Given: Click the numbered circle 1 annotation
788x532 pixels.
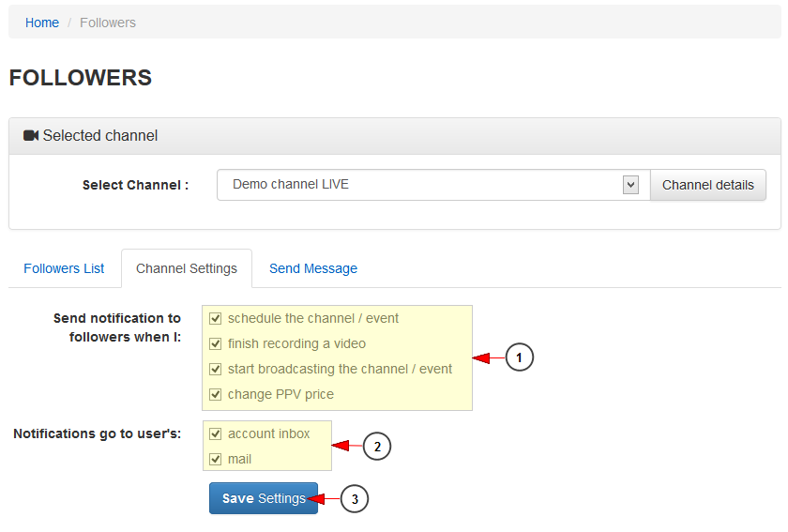Looking at the screenshot, I should pyautogui.click(x=519, y=357).
